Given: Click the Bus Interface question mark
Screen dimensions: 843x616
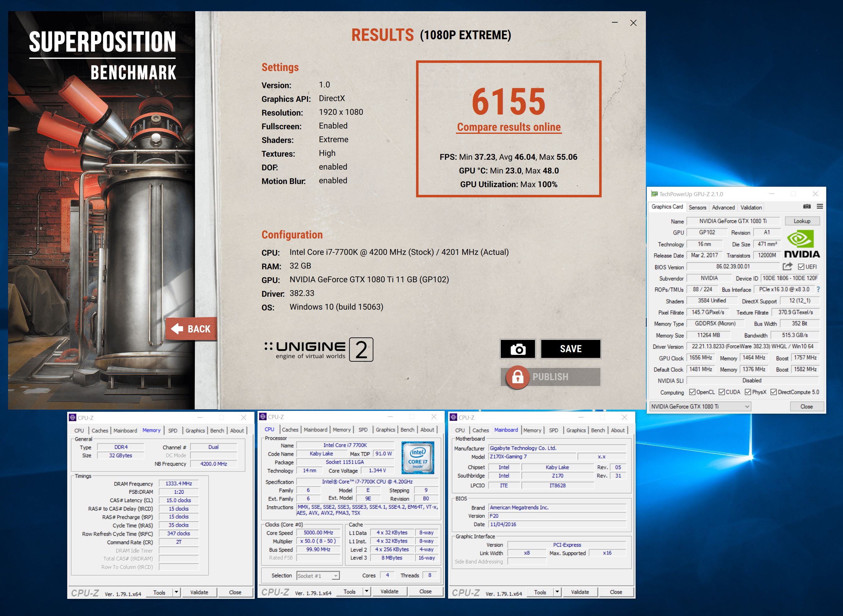Looking at the screenshot, I should click(818, 289).
